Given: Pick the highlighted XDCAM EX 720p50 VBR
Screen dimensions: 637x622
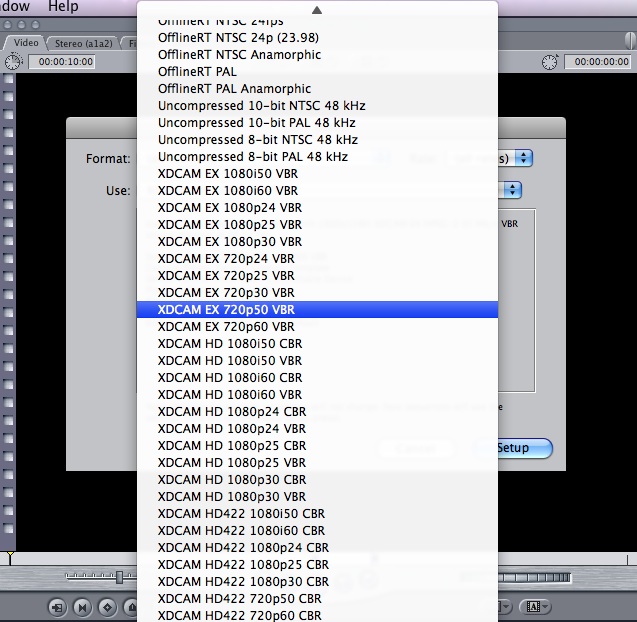Looking at the screenshot, I should tap(317, 310).
